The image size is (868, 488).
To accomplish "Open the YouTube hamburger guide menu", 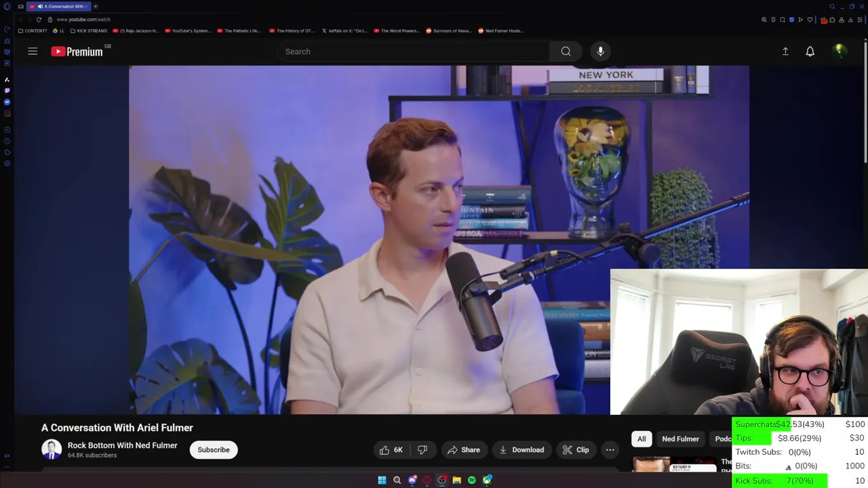I will [x=33, y=52].
